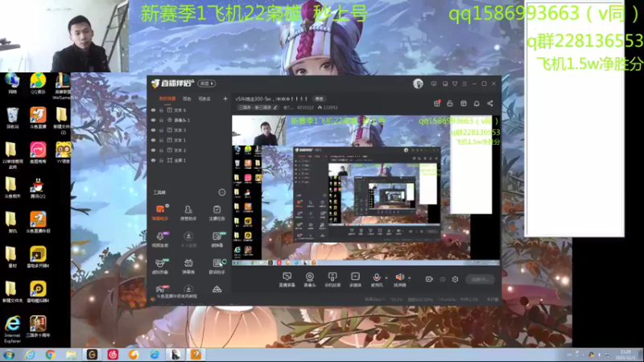Toggle visibility of the 文本 1 layer
This screenshot has height=362, width=644.
(153, 140)
